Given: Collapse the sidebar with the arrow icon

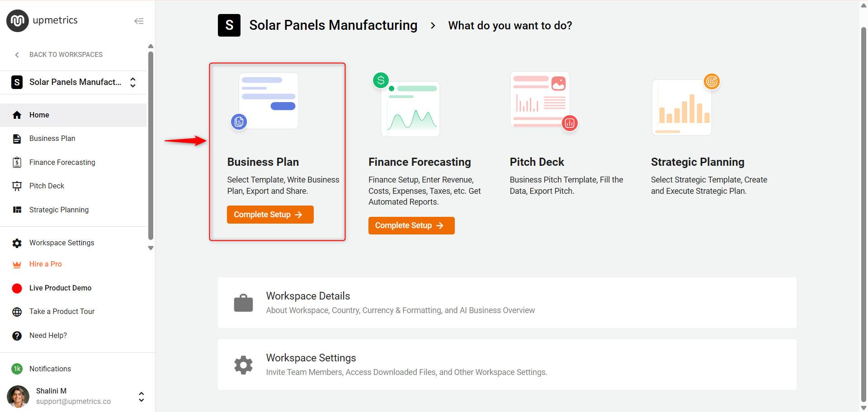Looking at the screenshot, I should (139, 21).
